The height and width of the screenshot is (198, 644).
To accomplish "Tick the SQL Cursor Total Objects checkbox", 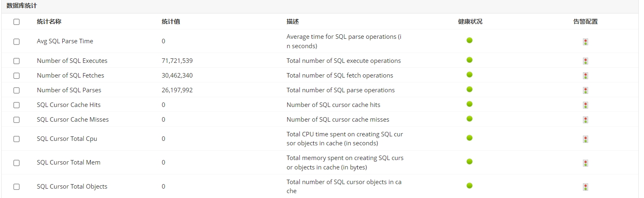I will point(16,187).
